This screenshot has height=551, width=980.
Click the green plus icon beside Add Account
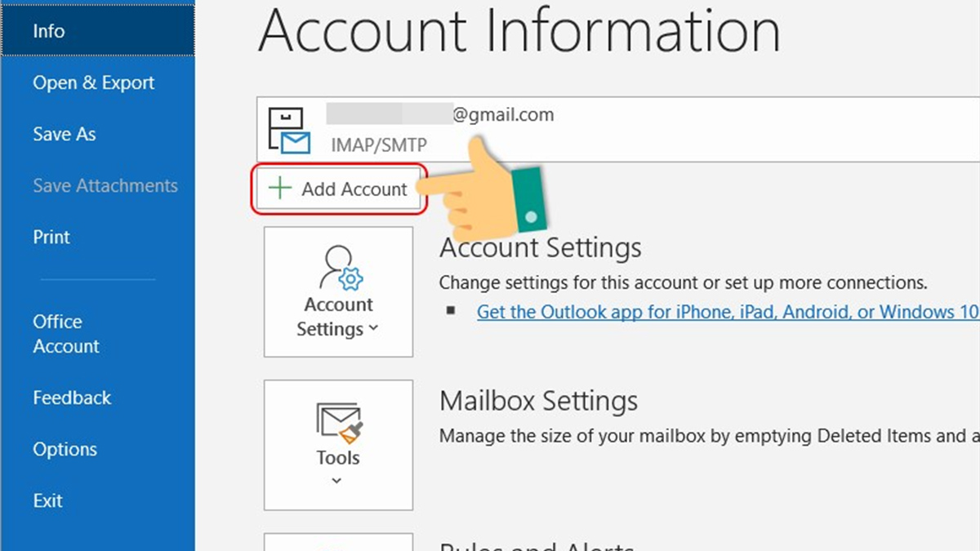pos(280,189)
